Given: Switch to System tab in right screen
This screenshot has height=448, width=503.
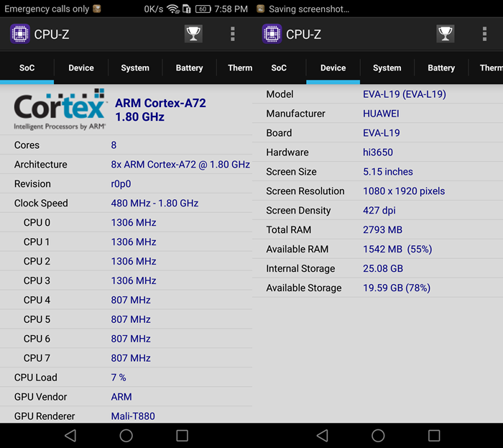Looking at the screenshot, I should (387, 68).
